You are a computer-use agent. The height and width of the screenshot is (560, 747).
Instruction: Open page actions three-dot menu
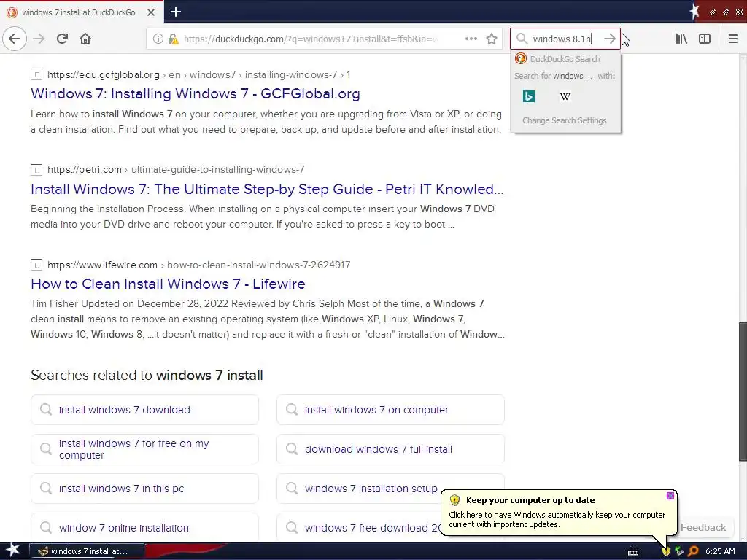click(x=471, y=39)
